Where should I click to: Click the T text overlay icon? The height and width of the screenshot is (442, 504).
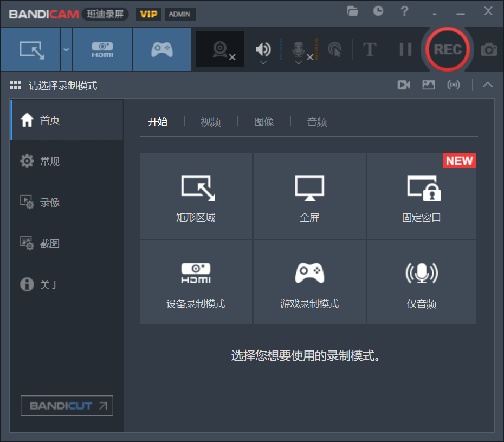point(370,49)
